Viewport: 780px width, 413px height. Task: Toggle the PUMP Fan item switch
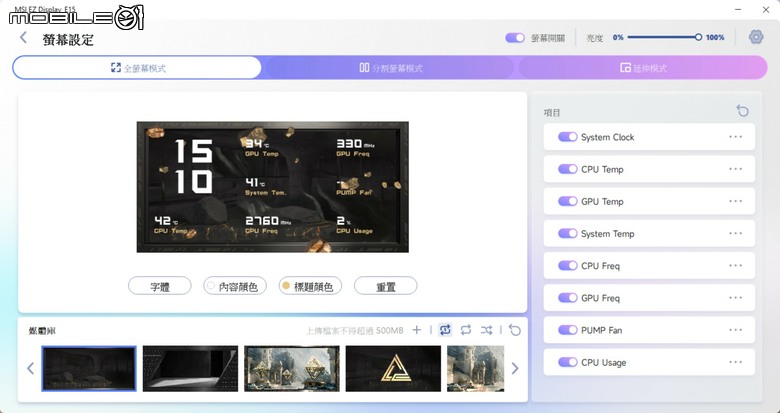tap(568, 330)
